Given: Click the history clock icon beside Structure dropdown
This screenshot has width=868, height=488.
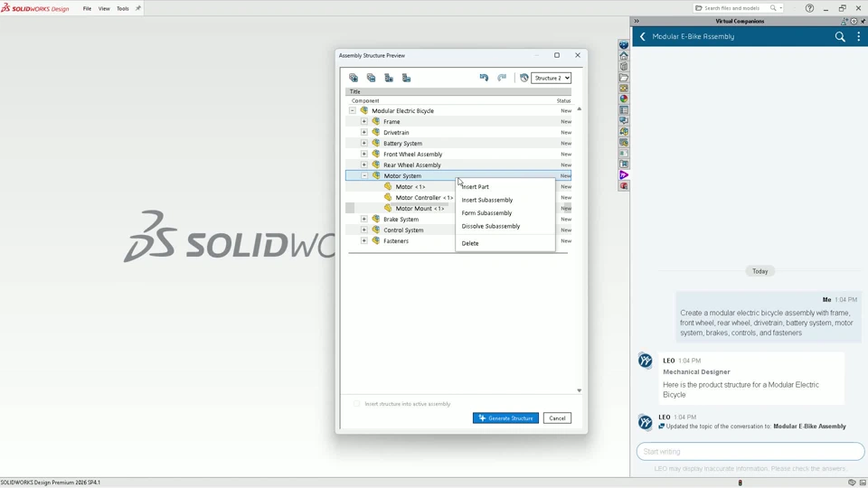Looking at the screenshot, I should tap(524, 78).
